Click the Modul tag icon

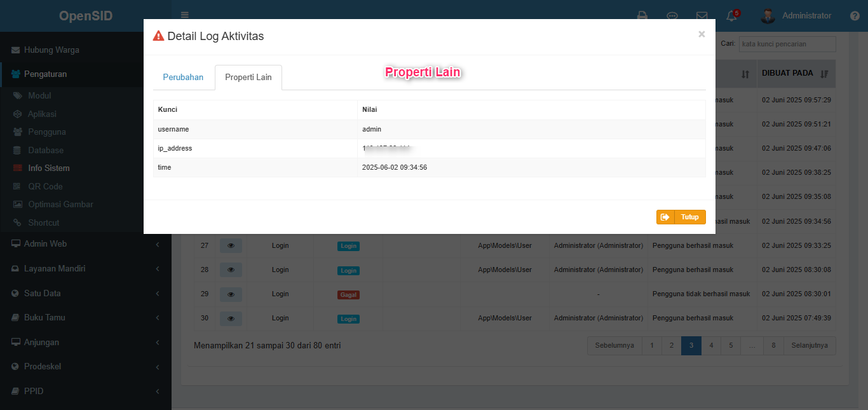[x=17, y=95]
